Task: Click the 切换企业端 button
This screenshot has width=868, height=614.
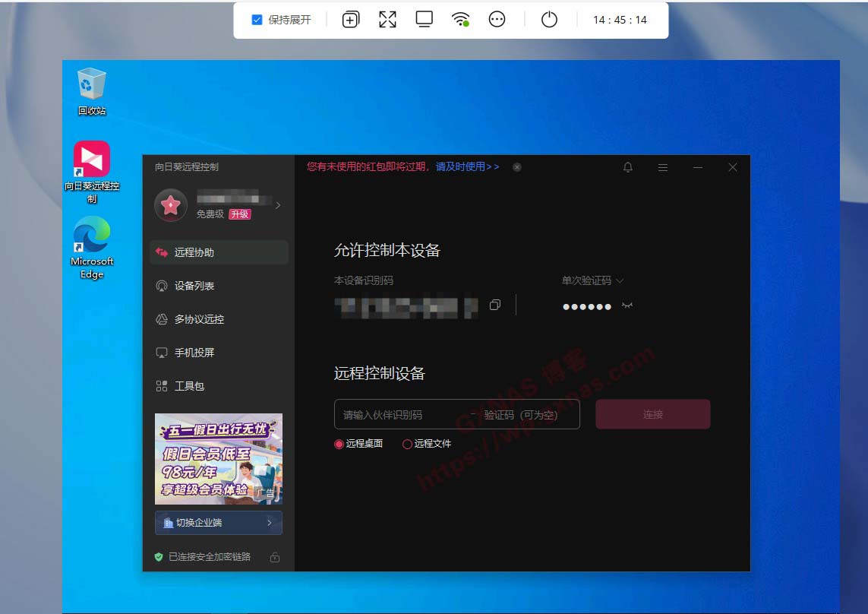Action: click(219, 523)
